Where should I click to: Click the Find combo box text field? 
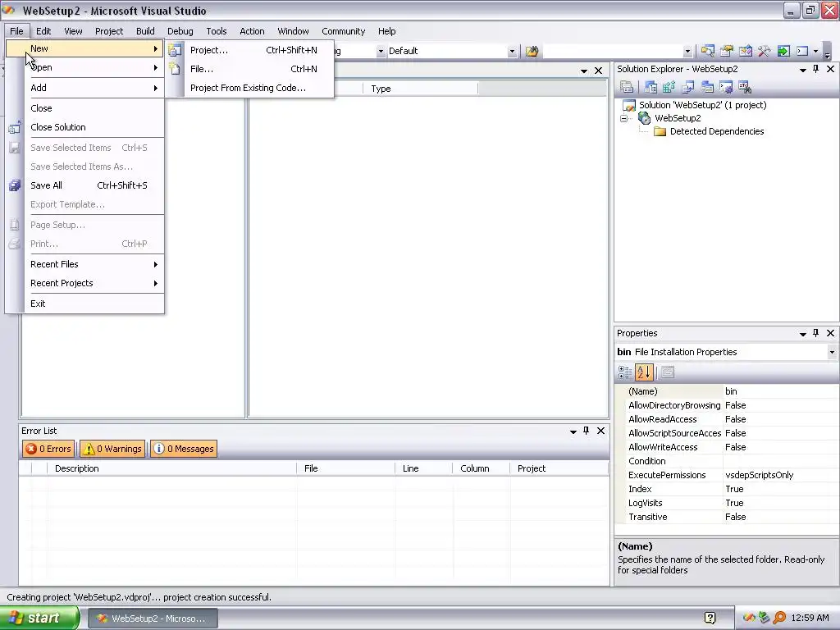[x=612, y=51]
